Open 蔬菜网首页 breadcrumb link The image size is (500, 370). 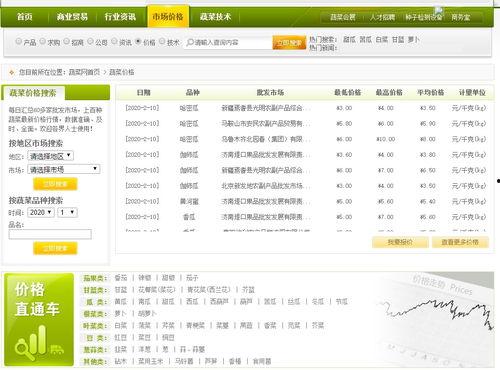(84, 72)
